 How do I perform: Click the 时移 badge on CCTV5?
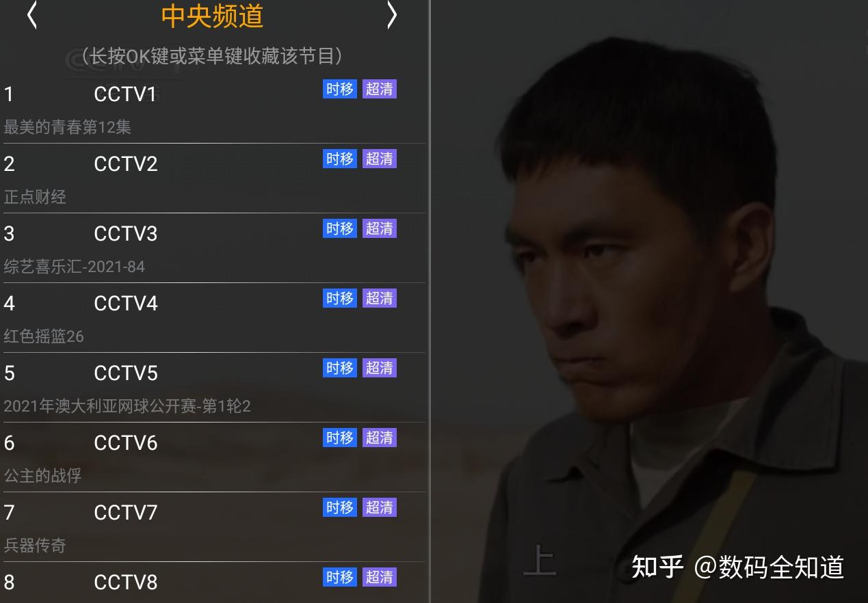(x=340, y=368)
